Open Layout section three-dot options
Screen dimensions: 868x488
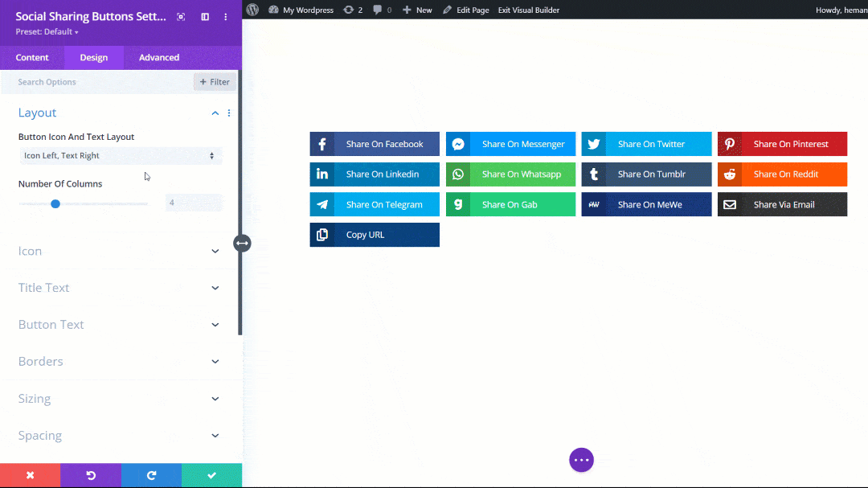[x=229, y=113]
